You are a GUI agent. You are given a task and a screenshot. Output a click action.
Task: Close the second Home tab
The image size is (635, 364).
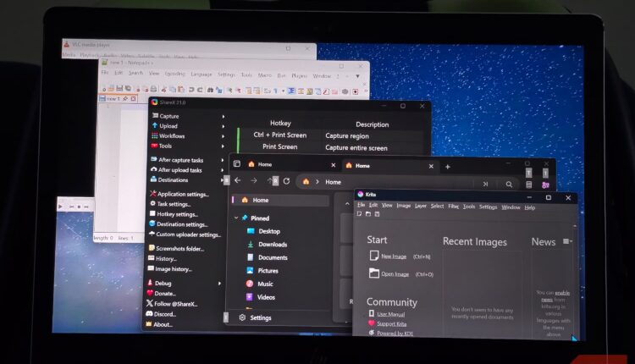(431, 166)
